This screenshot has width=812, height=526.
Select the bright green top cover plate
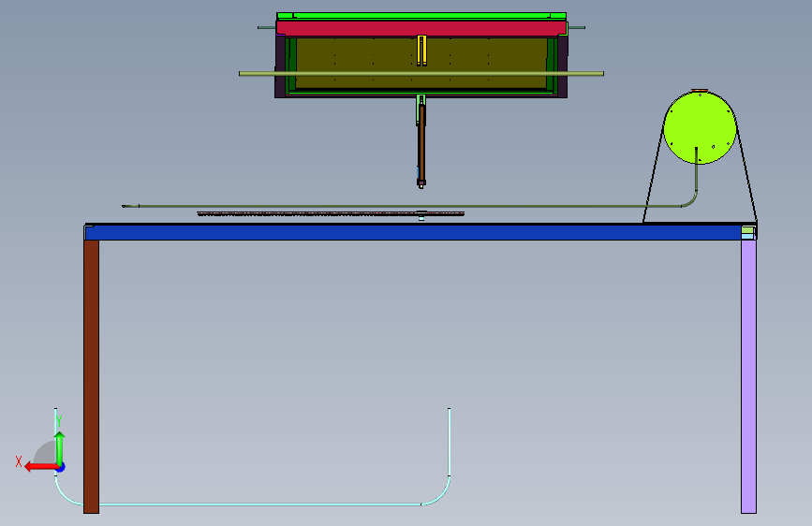[421, 16]
